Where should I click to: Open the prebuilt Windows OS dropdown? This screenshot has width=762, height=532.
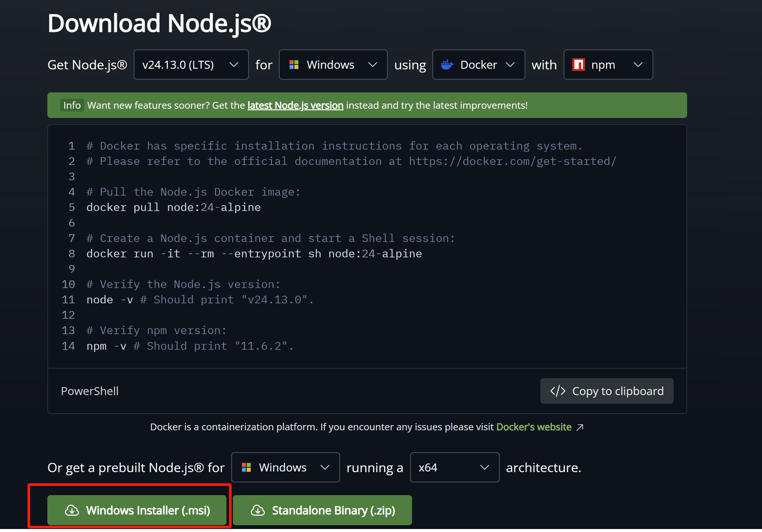click(285, 467)
